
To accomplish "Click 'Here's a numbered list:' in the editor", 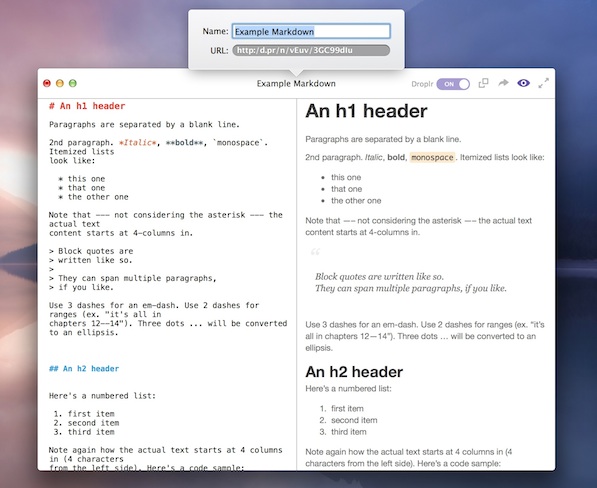I will [102, 396].
